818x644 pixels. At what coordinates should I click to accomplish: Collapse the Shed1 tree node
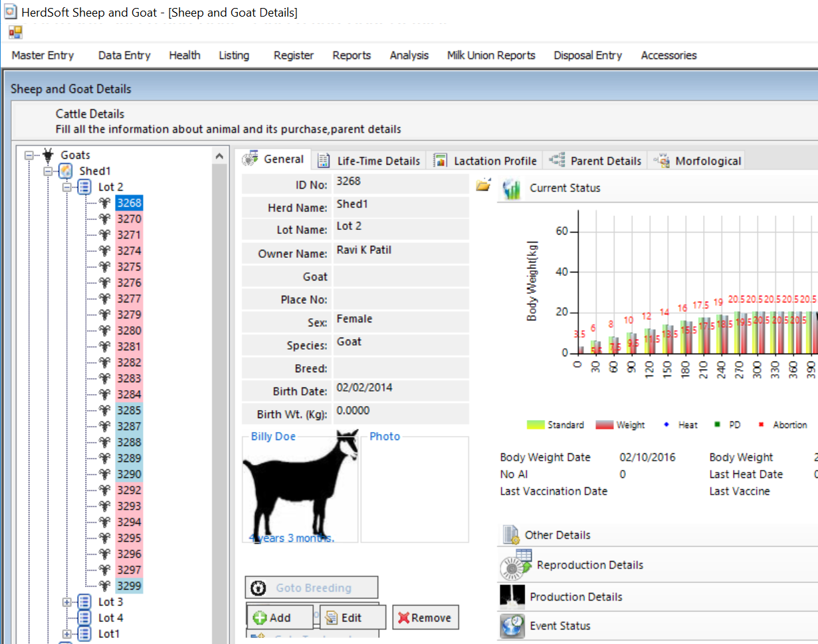click(48, 171)
